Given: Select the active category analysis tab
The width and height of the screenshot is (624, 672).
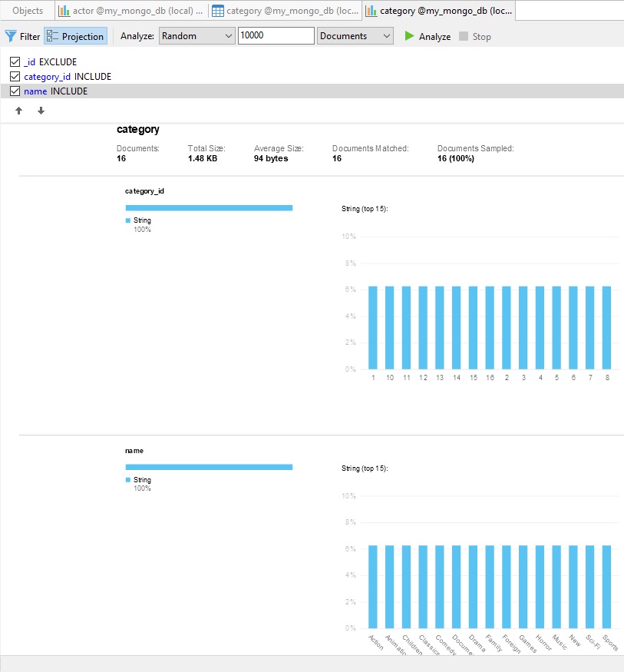Looking at the screenshot, I should (440, 11).
